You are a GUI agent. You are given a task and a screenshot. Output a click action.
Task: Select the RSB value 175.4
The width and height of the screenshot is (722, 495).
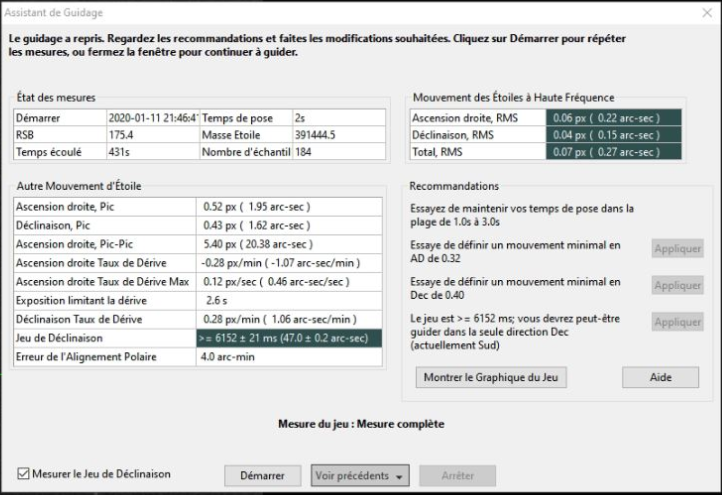point(153,135)
